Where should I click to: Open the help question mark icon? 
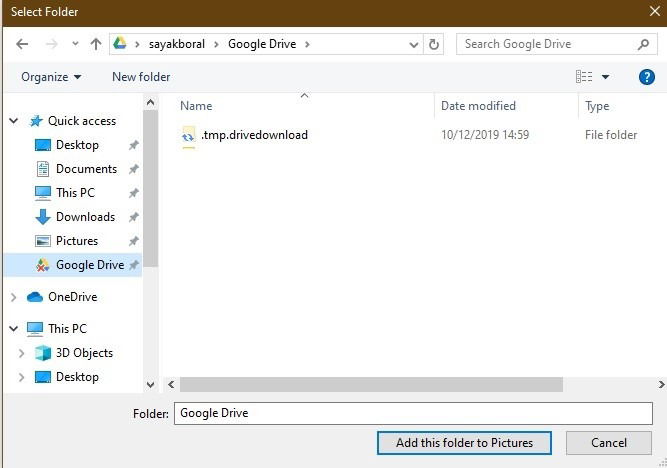(x=647, y=77)
